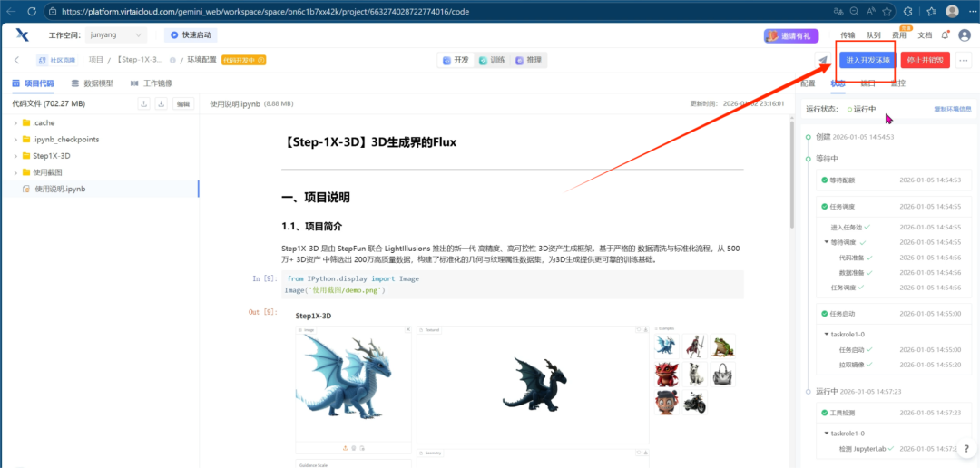Viewport: 980px width, 468px height.
Task: Click the In [9] code cell
Action: coord(513,284)
